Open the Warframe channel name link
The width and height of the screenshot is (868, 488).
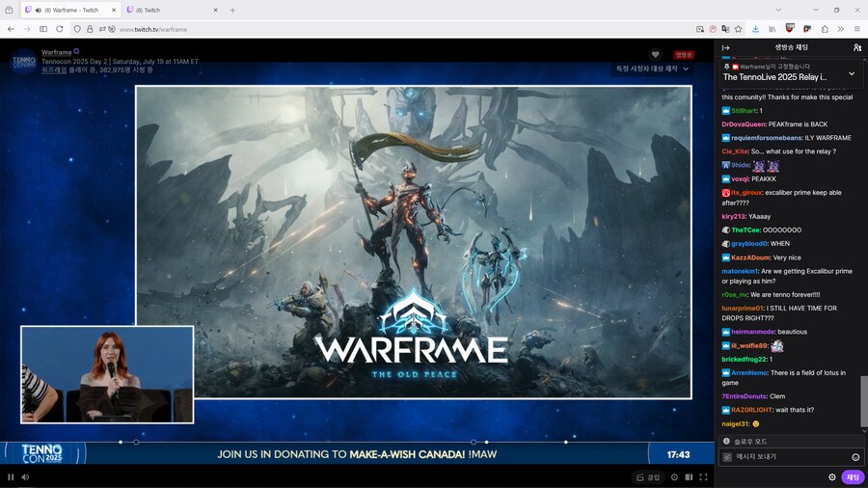point(57,53)
